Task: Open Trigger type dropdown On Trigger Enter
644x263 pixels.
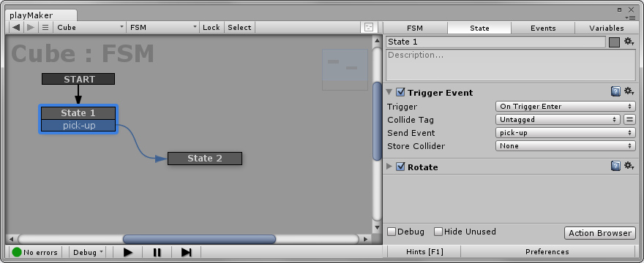Action: (566, 106)
